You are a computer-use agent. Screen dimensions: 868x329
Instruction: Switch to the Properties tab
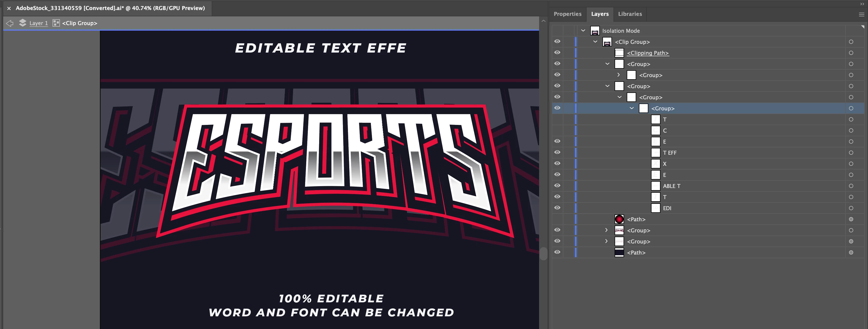tap(567, 14)
